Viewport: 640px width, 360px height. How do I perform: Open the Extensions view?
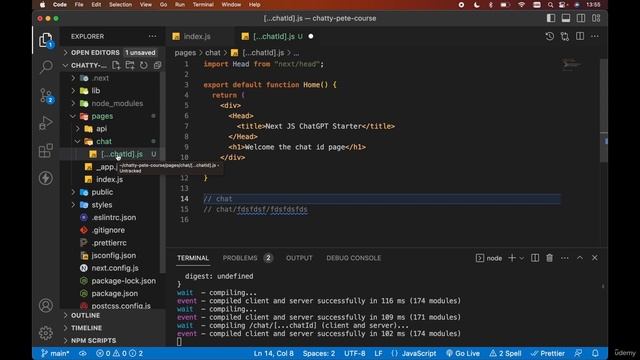46,151
